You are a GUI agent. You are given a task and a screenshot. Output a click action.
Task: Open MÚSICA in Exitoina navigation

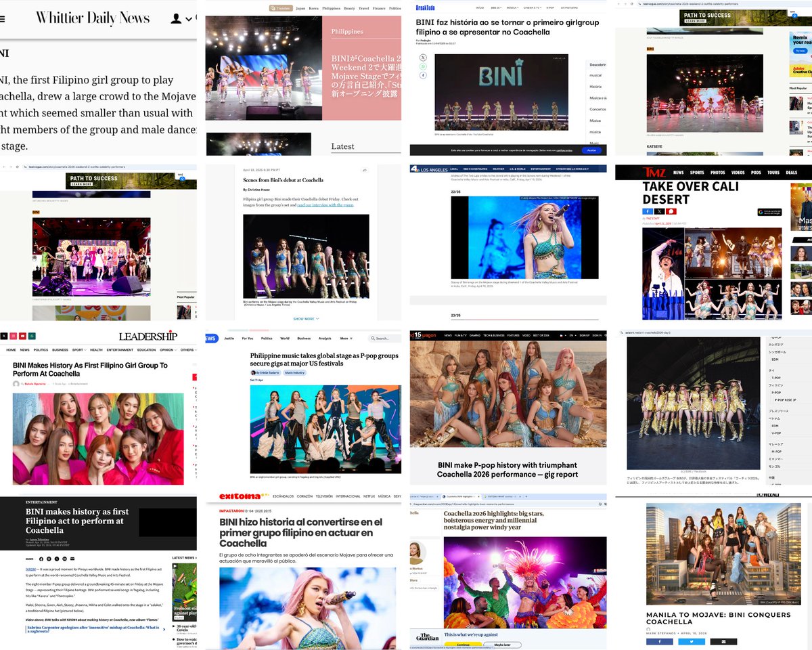click(x=384, y=496)
